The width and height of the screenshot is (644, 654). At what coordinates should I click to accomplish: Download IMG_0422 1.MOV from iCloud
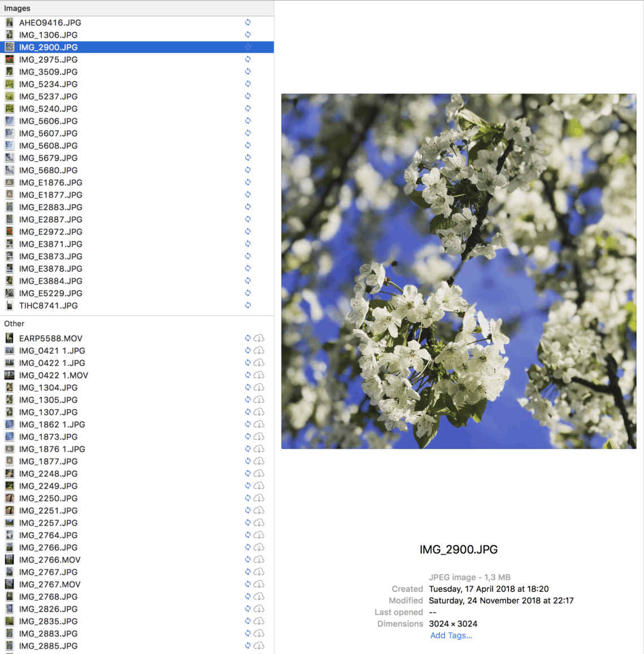[x=259, y=375]
